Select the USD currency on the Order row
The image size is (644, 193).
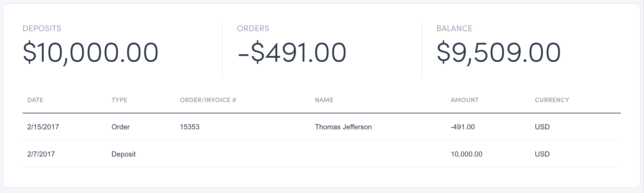click(542, 127)
